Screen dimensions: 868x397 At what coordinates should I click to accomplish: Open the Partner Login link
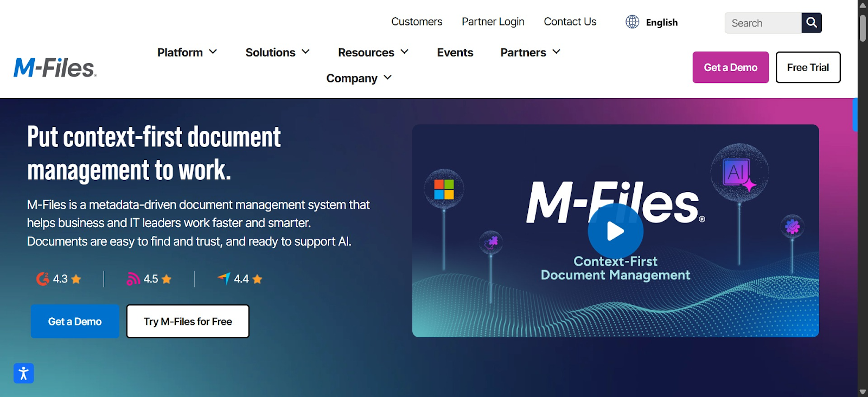[x=493, y=22]
